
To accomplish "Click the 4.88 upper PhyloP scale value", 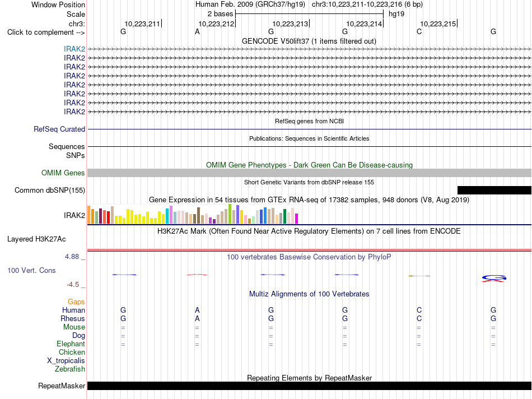I will tap(72, 257).
